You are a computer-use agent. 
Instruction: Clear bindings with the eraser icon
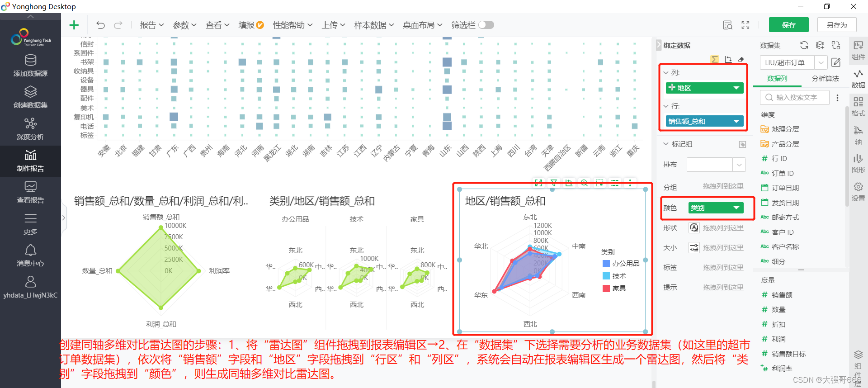coord(741,59)
